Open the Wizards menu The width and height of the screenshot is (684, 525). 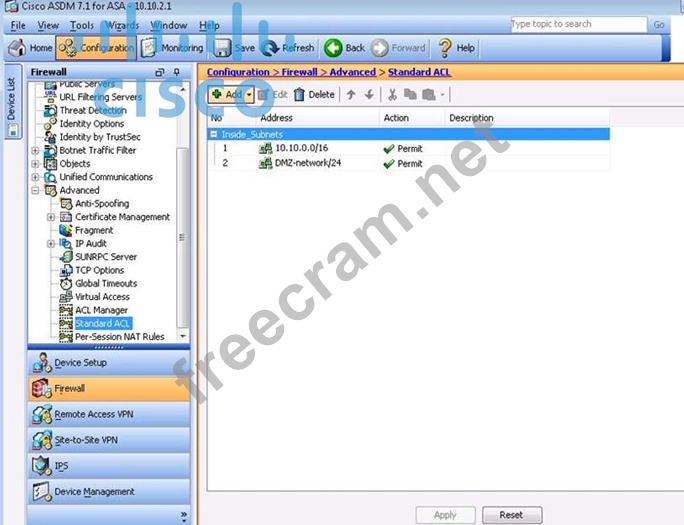pyautogui.click(x=122, y=25)
